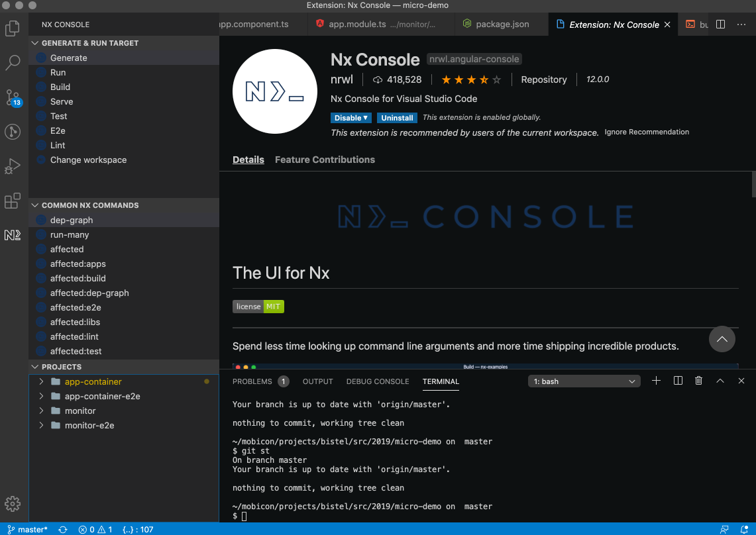Click the Run target command
This screenshot has height=535, width=756.
click(x=123, y=72)
